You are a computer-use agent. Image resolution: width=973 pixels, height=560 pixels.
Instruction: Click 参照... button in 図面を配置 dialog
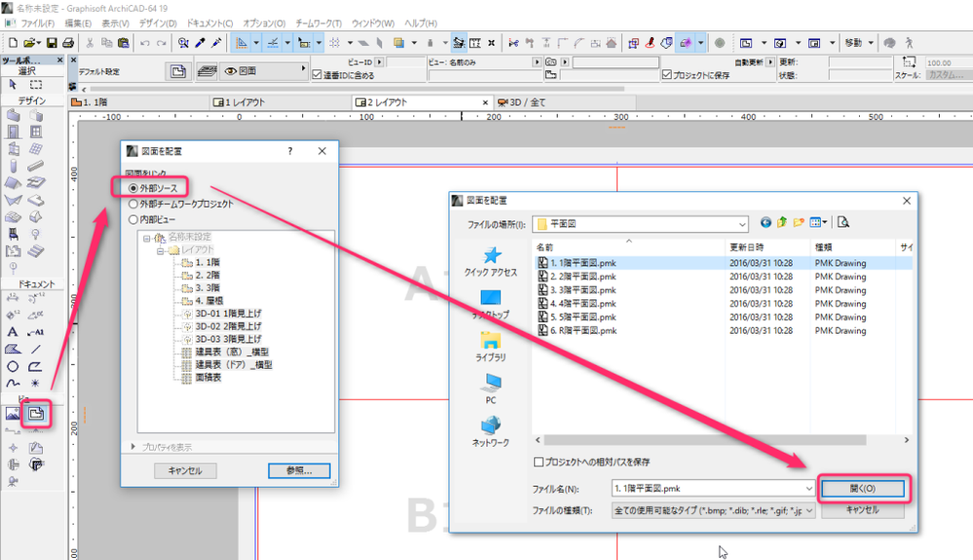tap(299, 470)
